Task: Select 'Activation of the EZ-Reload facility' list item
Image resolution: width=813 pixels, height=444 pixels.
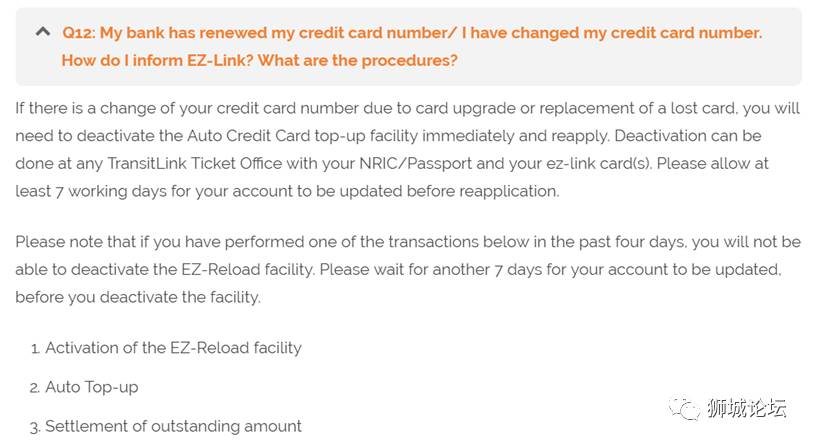Action: coord(173,348)
